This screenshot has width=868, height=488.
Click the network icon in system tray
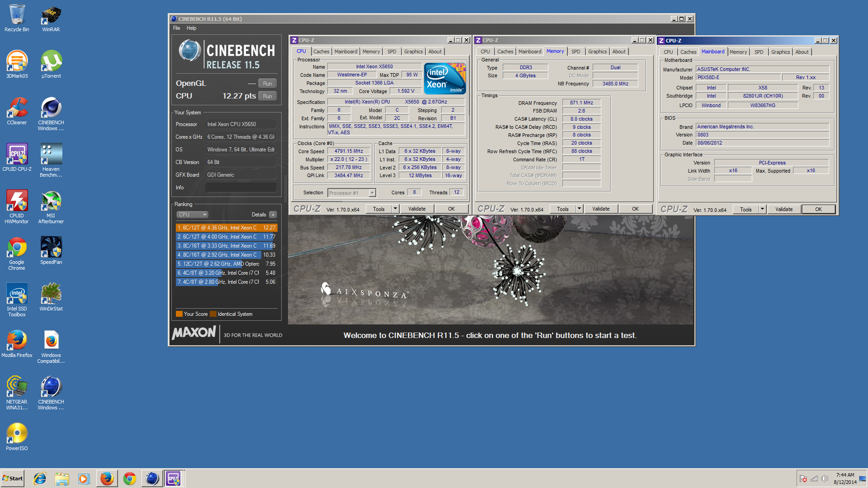pyautogui.click(x=814, y=479)
